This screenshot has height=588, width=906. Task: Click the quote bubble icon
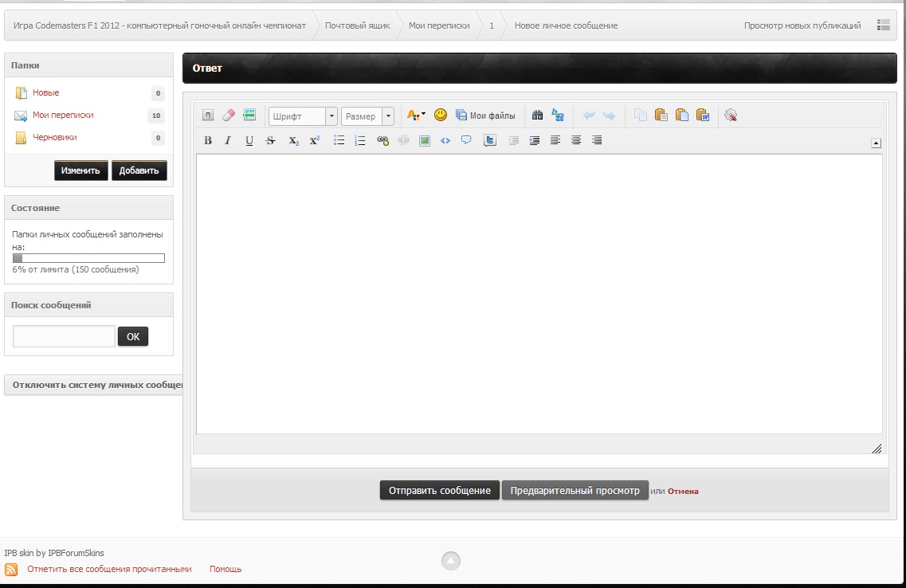click(466, 140)
